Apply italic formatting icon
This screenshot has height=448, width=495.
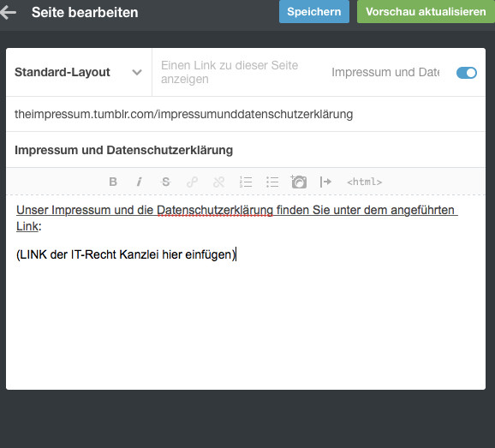coord(139,182)
